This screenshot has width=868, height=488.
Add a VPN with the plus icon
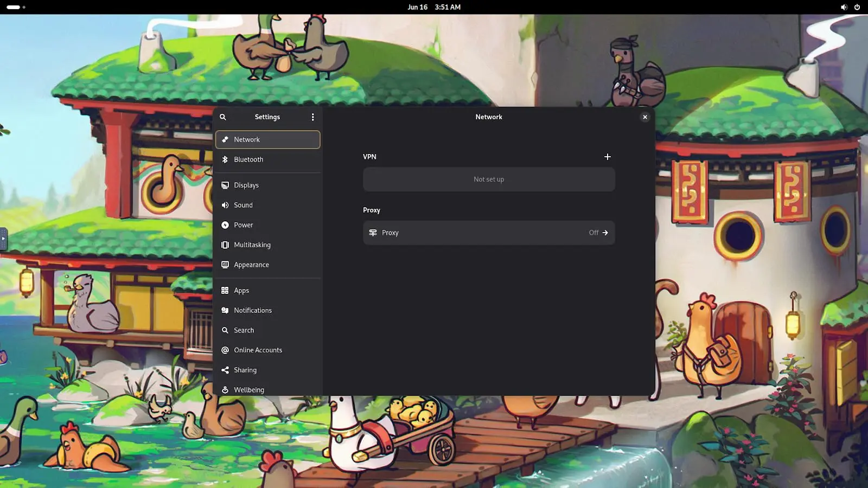click(608, 157)
